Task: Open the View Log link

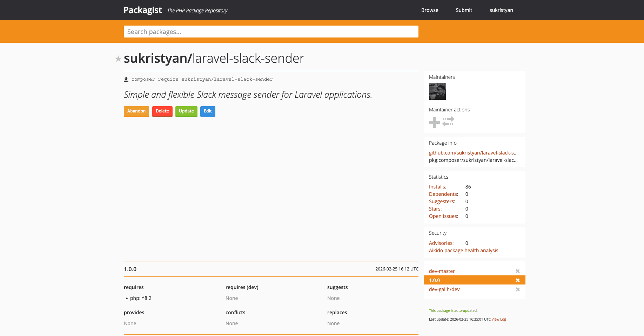Action: (499, 320)
